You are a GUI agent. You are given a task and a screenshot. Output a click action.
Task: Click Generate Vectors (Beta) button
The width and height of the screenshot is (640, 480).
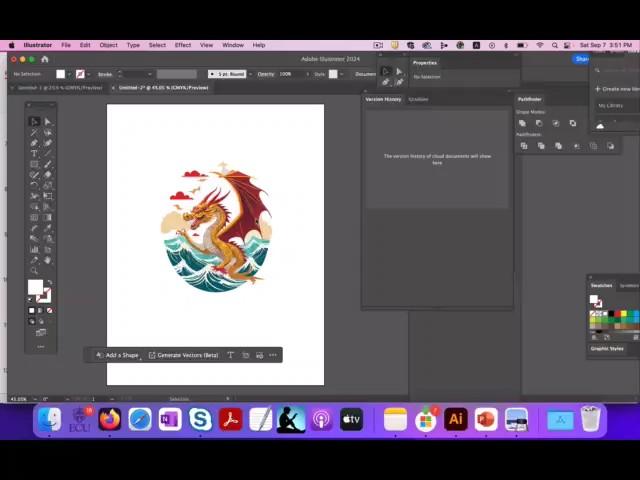[184, 355]
